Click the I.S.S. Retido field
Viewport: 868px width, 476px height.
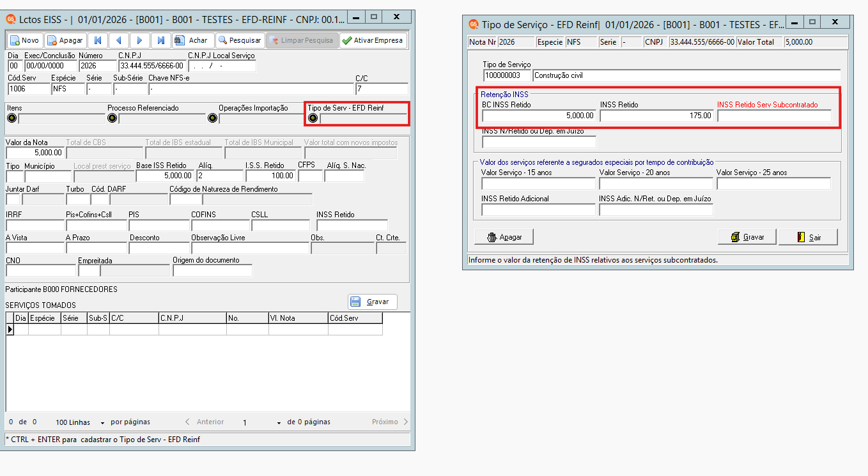pos(270,176)
